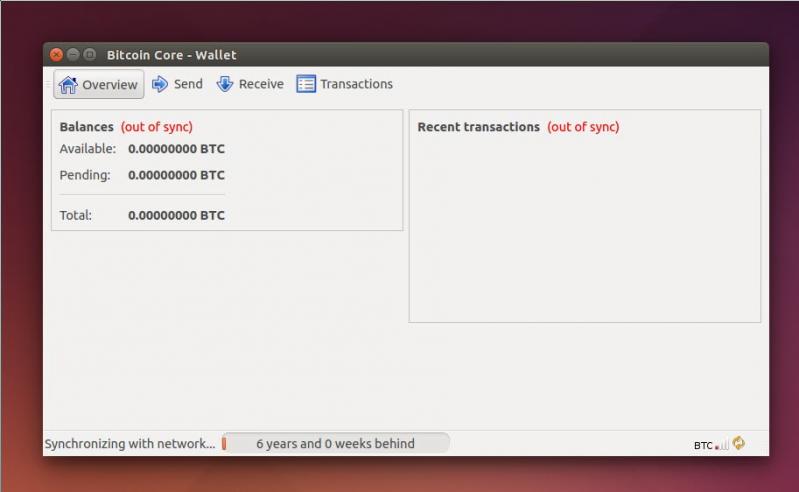
Task: Click the network connection signal bars icon
Action: pyautogui.click(x=722, y=444)
